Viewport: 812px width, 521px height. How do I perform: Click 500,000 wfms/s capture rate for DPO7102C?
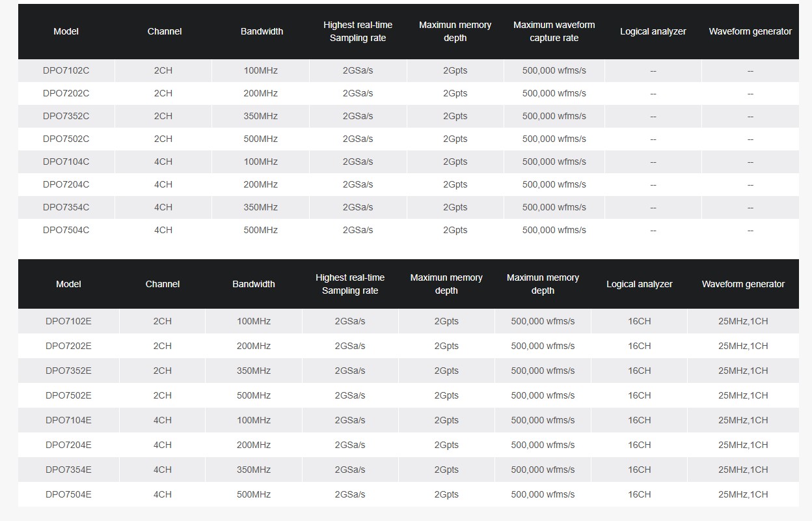pyautogui.click(x=554, y=70)
